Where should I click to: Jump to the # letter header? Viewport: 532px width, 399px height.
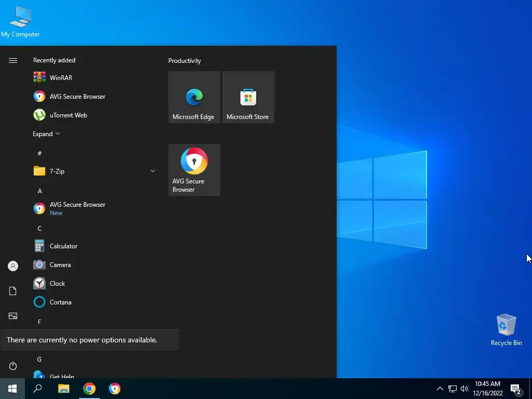point(39,153)
